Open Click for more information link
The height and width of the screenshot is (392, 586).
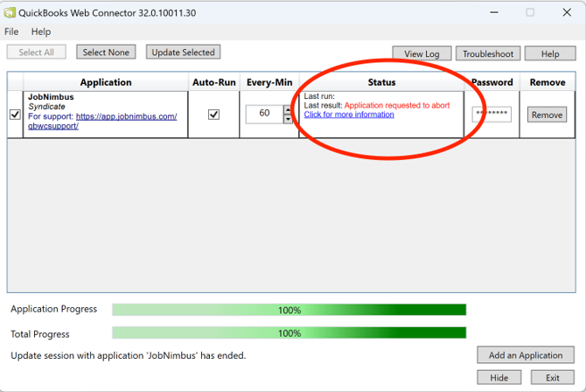tap(349, 115)
